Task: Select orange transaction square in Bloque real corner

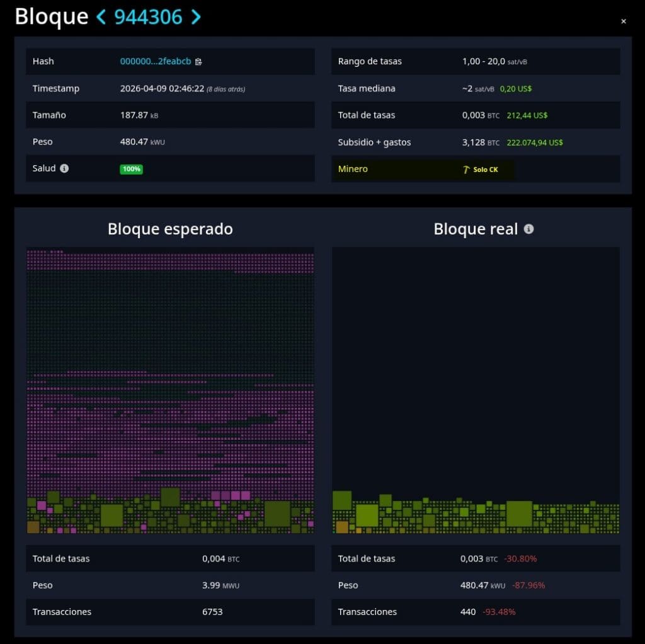Action: 342,527
